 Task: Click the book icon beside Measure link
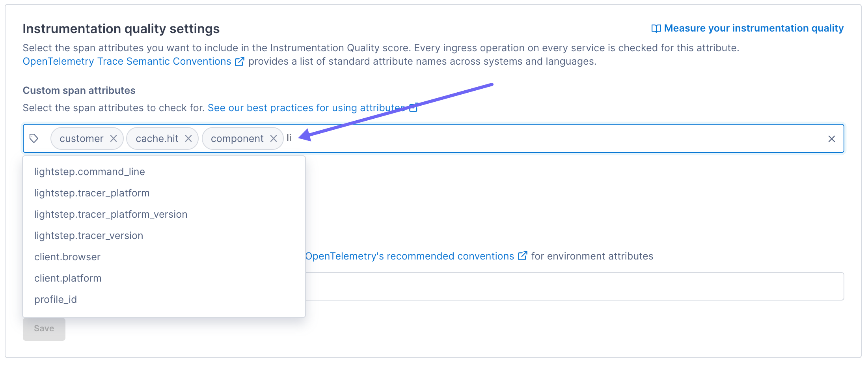[x=656, y=29]
